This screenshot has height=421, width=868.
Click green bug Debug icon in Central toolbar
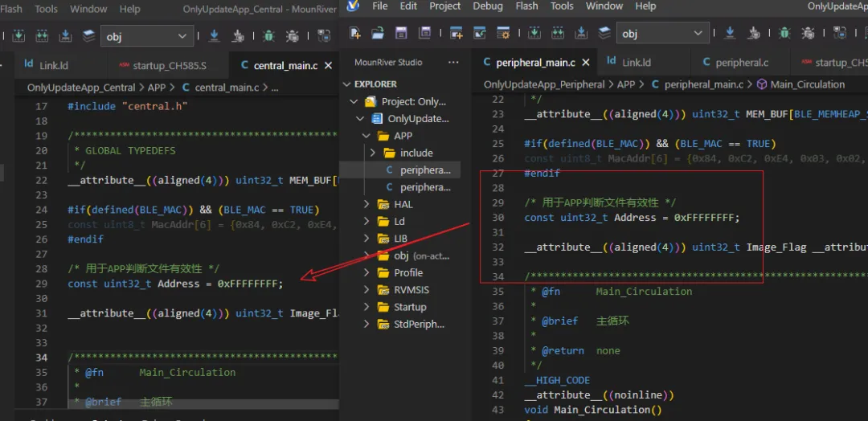[x=268, y=36]
